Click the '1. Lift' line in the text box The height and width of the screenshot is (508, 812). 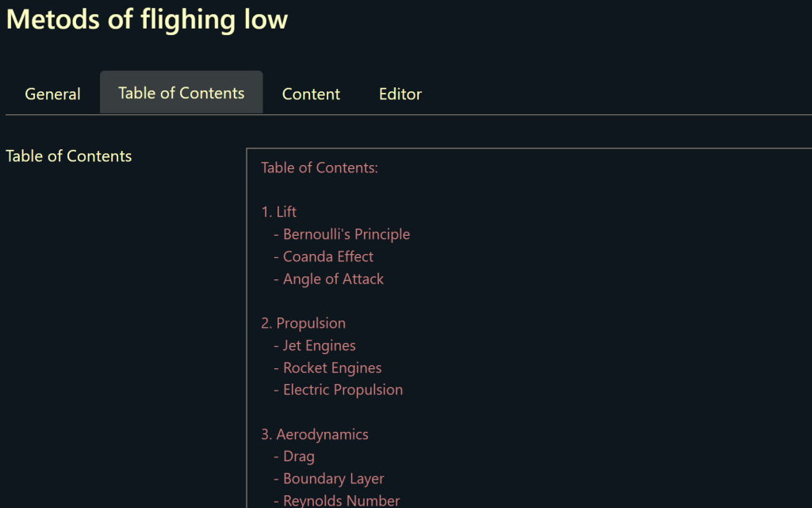tap(279, 212)
